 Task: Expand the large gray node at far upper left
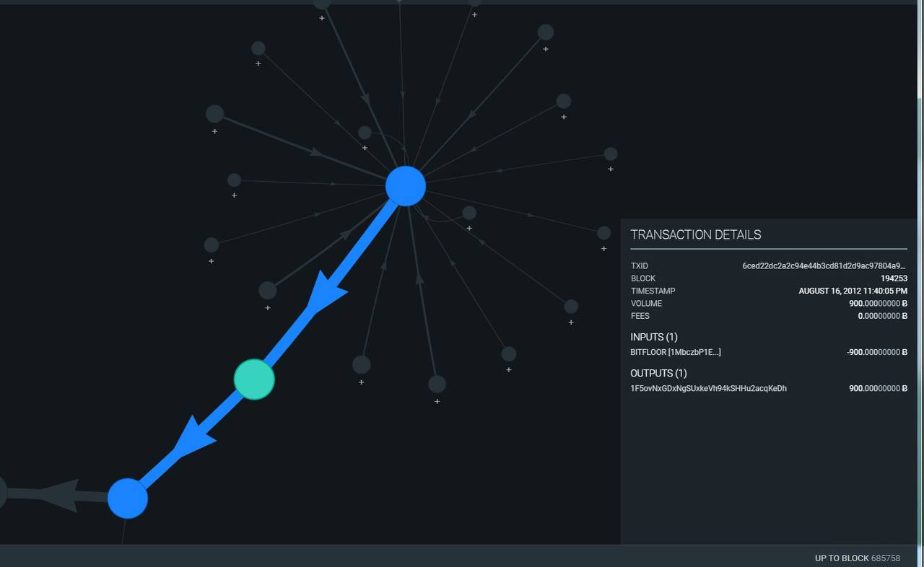click(x=214, y=131)
